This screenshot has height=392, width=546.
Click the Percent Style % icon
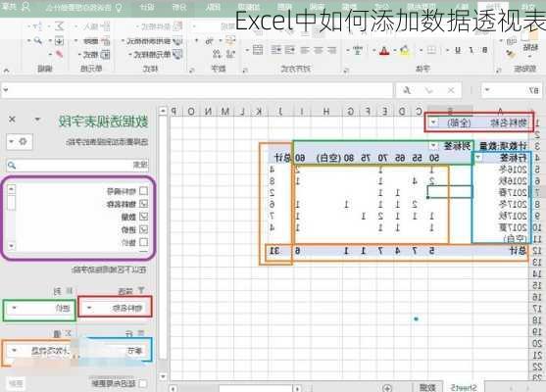(x=209, y=41)
